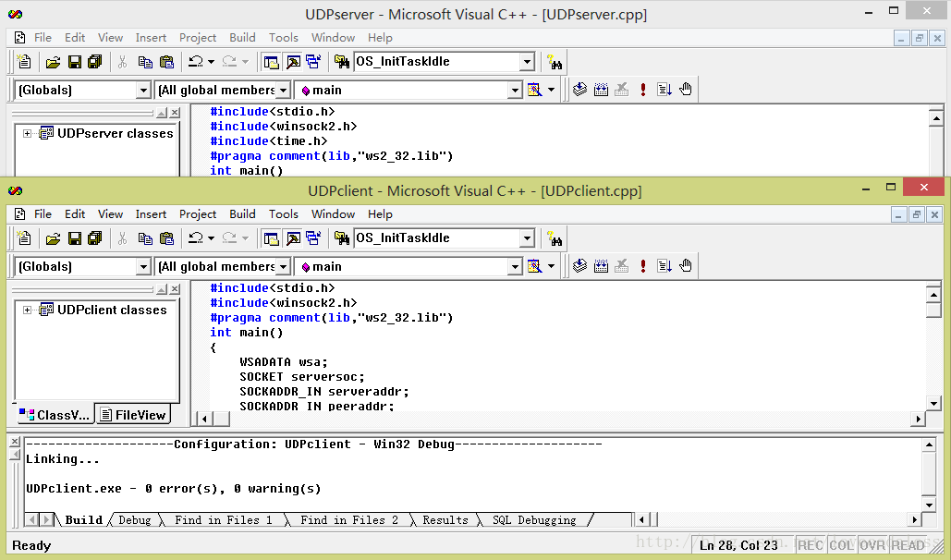Click Search binoculars icon in UDPclient toolbar
Image resolution: width=951 pixels, height=560 pixels.
click(555, 239)
